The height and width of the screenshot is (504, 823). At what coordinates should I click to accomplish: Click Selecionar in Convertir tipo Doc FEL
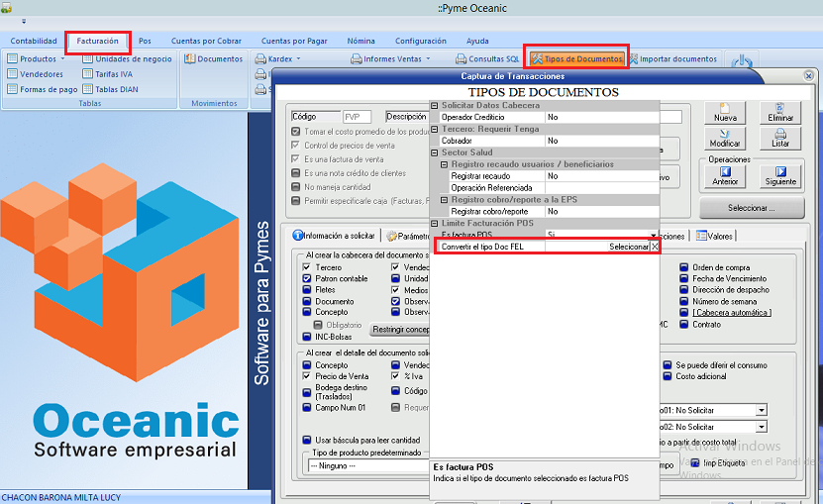(628, 247)
